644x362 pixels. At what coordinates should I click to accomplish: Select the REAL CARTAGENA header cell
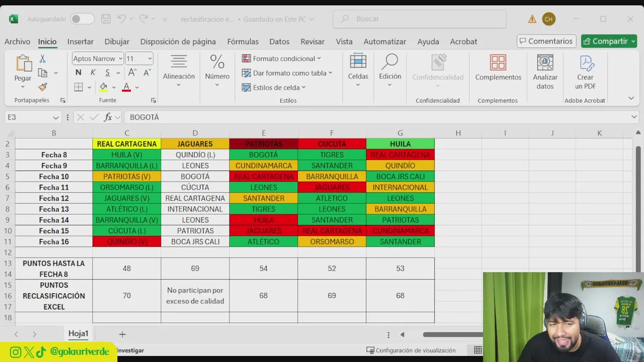127,144
